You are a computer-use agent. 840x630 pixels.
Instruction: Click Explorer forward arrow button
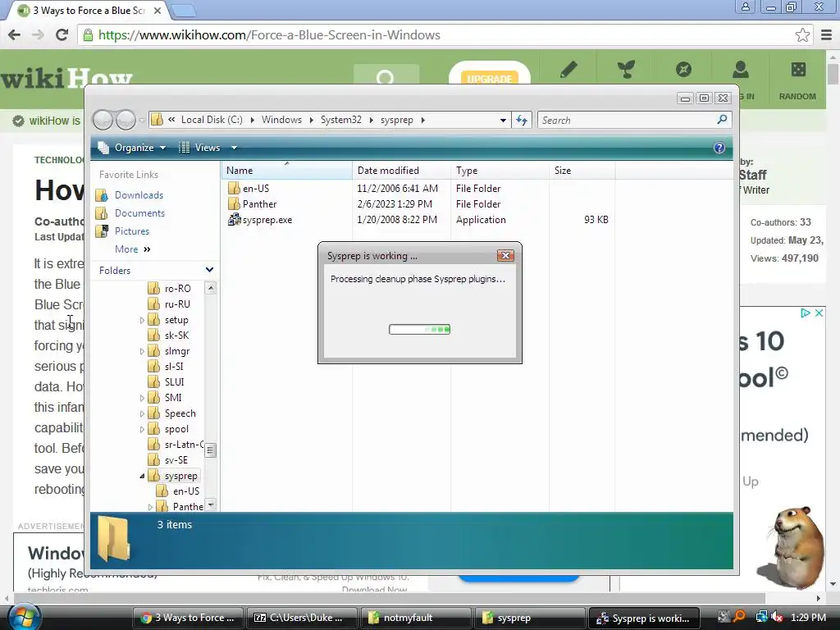click(126, 120)
